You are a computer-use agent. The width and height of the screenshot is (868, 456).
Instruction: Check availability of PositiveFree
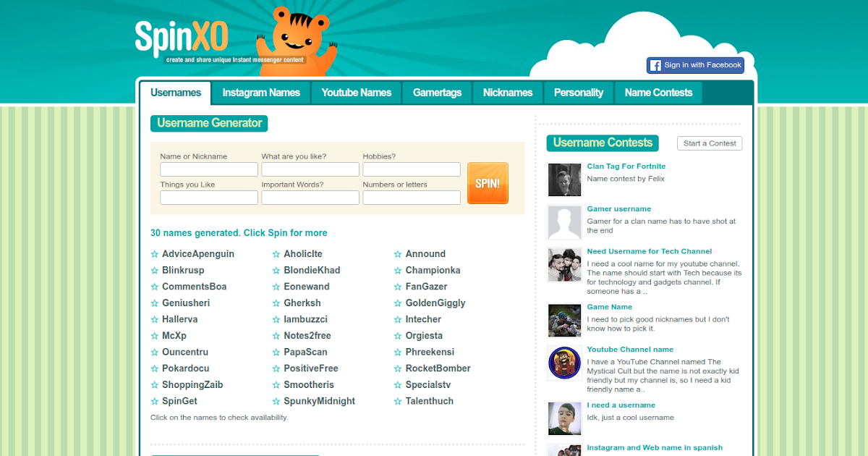pyautogui.click(x=311, y=368)
